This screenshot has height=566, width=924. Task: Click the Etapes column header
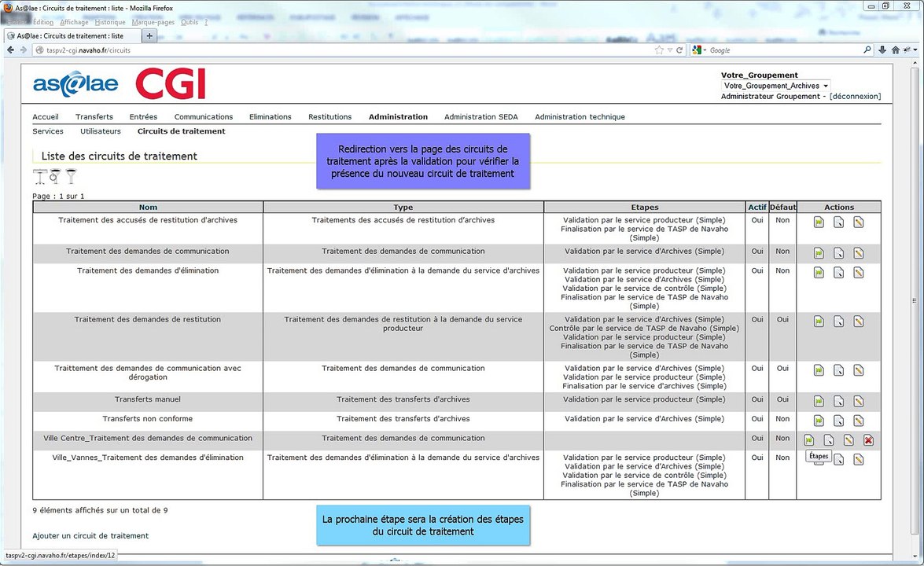pyautogui.click(x=645, y=208)
